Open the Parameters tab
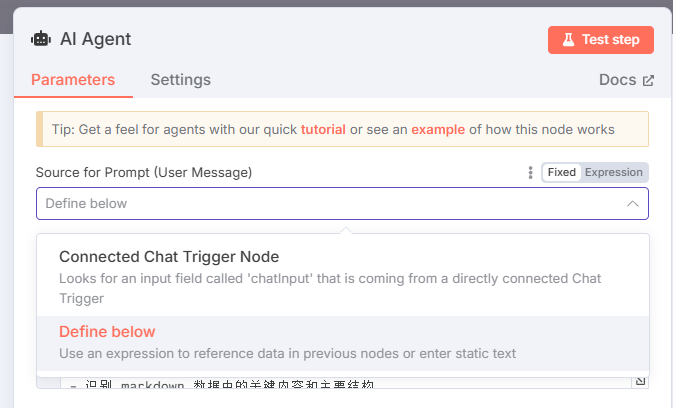The height and width of the screenshot is (408, 673). 73,80
